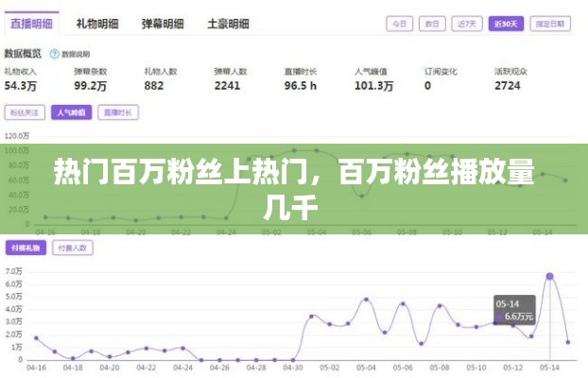Select the 今日 date range
The height and width of the screenshot is (378, 588).
coord(400,23)
